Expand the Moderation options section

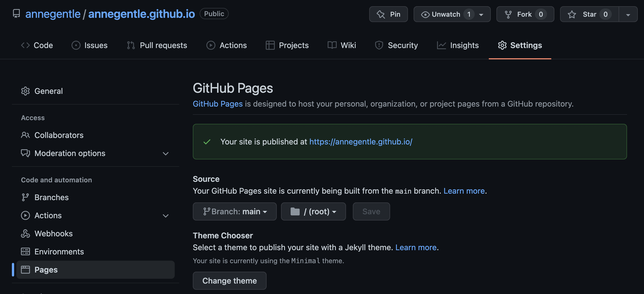[x=165, y=154]
